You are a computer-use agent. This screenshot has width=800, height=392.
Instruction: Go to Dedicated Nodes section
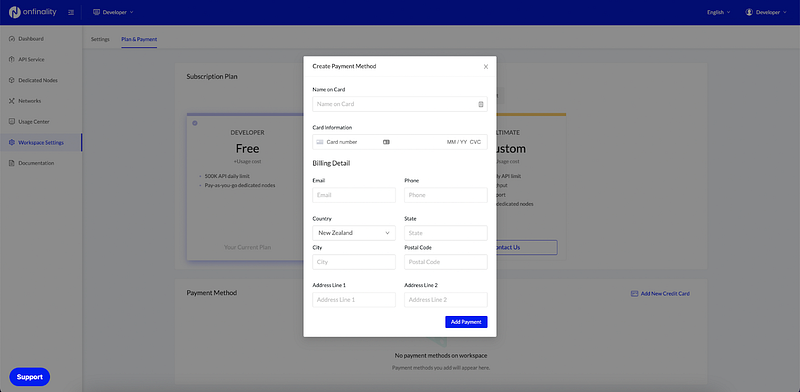(x=41, y=81)
